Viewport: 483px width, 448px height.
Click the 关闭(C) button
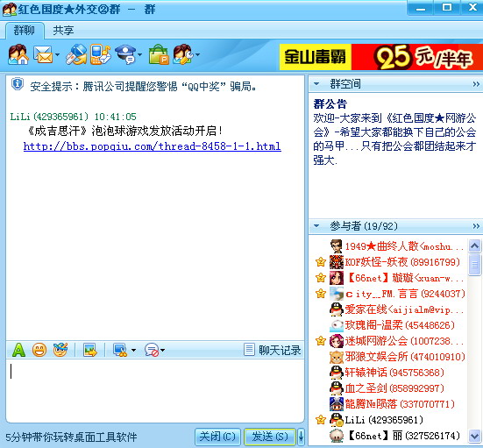click(x=217, y=437)
